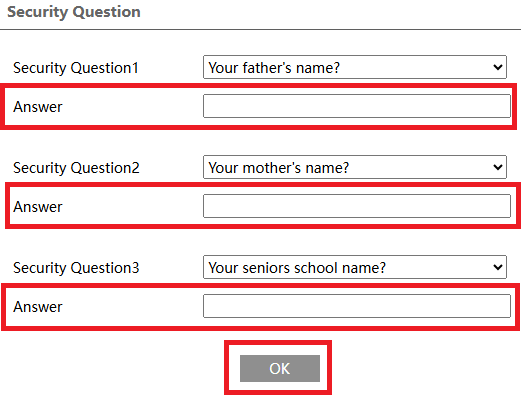
Task: Click the Answer label under Security Question1
Action: click(x=38, y=107)
